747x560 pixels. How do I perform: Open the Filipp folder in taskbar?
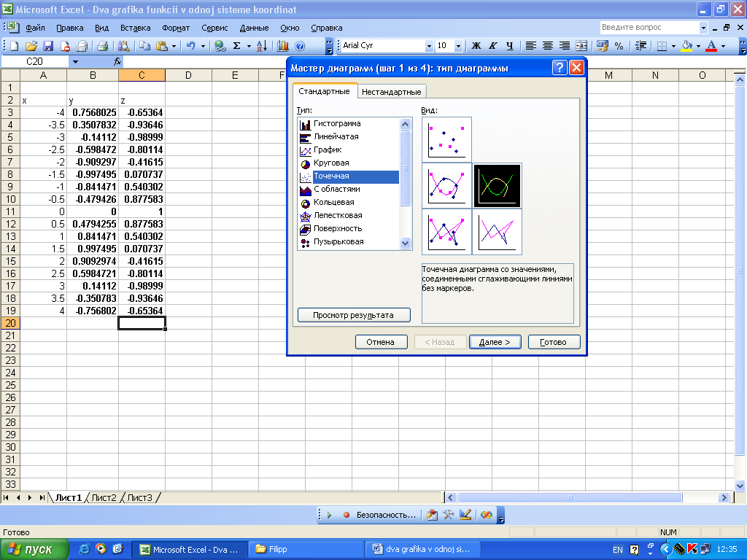click(306, 549)
